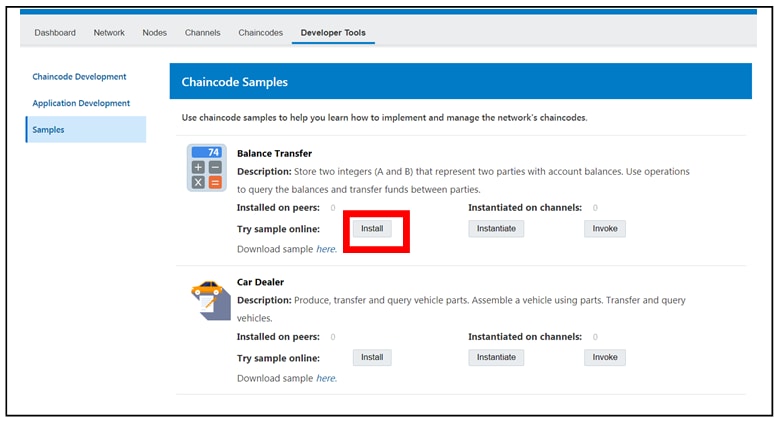The width and height of the screenshot is (779, 423).
Task: Select the Chaincodes tab
Action: (261, 33)
